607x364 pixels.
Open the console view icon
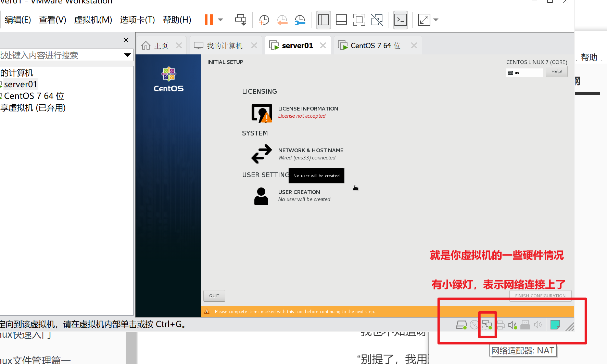pyautogui.click(x=401, y=20)
